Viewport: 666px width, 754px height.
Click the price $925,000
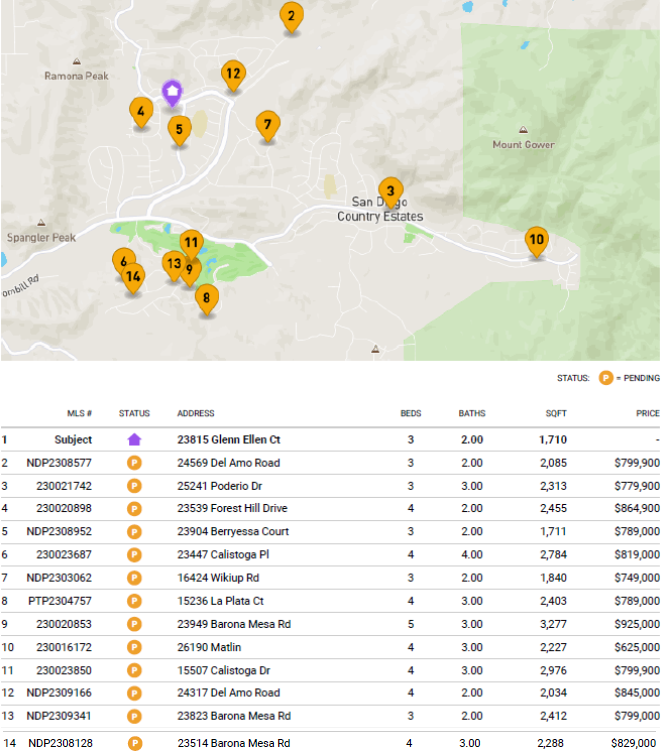[x=637, y=624]
